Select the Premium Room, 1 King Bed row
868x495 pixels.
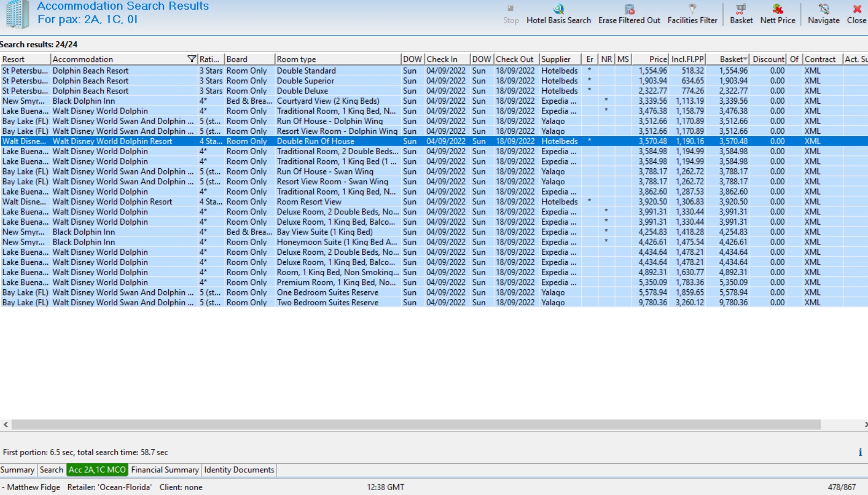click(x=434, y=282)
